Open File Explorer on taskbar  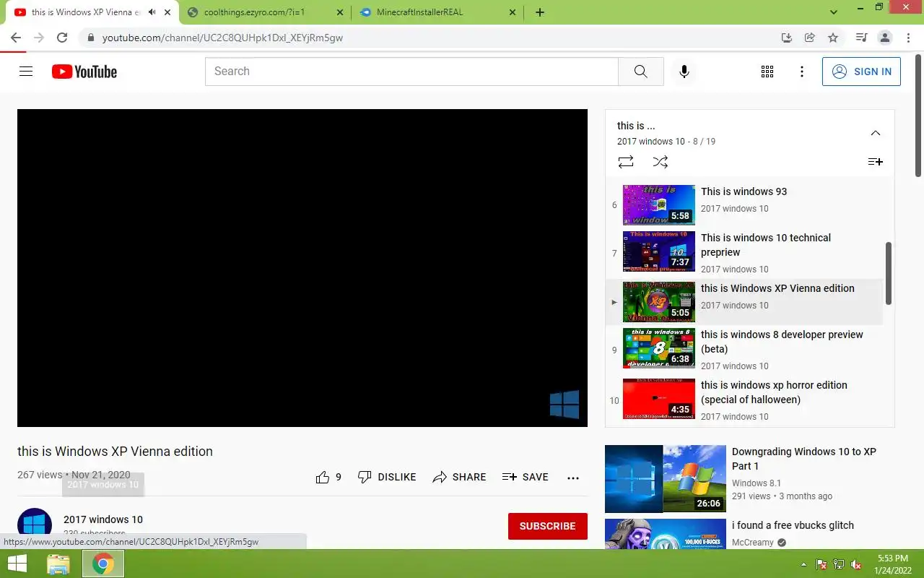click(x=58, y=564)
